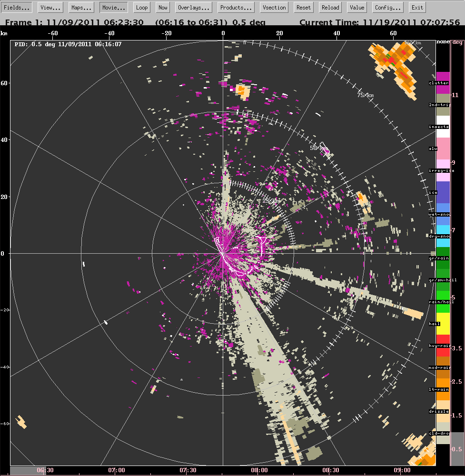Open the View... menu
The height and width of the screenshot is (476, 465).
pyautogui.click(x=50, y=8)
